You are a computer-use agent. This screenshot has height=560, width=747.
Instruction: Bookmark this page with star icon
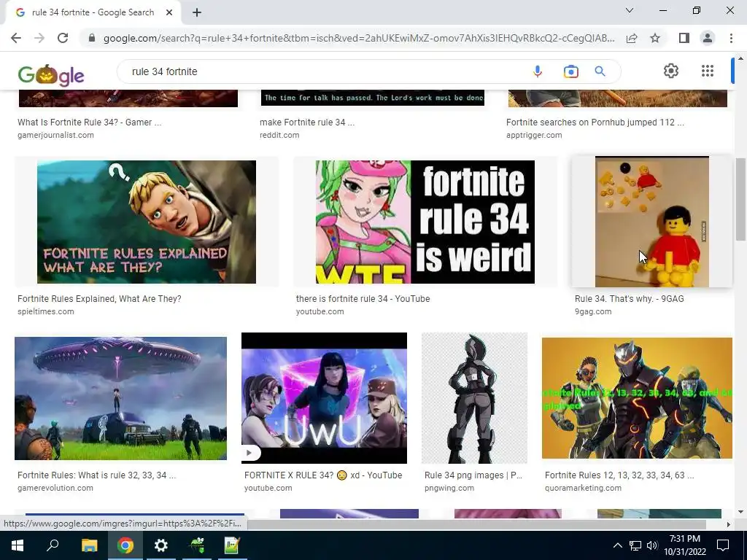click(655, 38)
